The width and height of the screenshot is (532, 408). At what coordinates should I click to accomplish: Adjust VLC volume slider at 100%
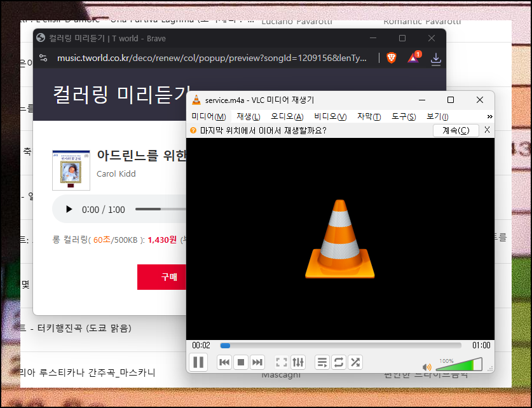click(459, 364)
